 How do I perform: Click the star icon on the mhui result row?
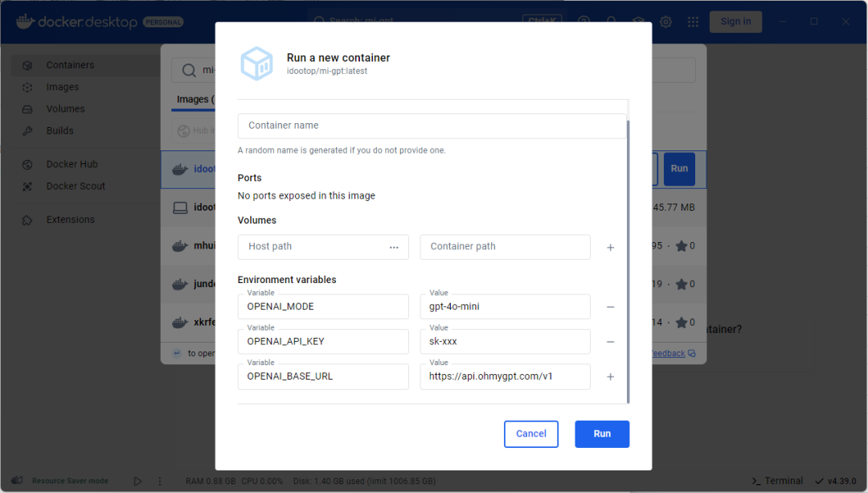(682, 246)
